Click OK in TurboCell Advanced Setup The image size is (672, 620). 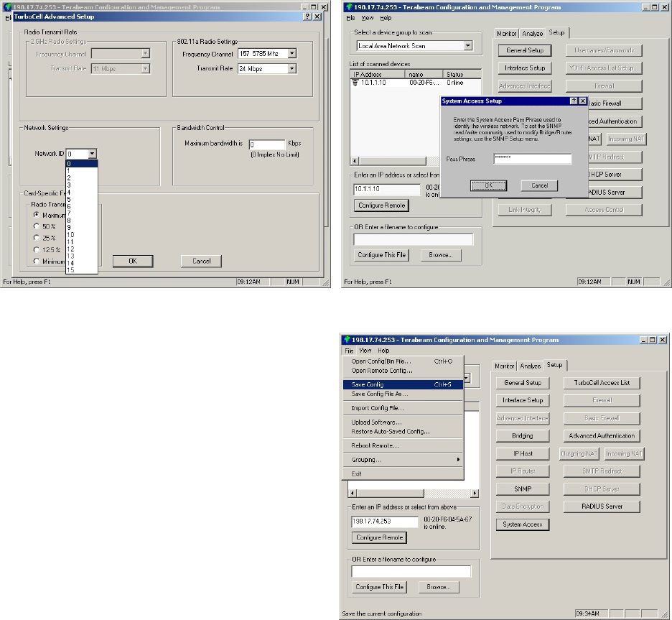pos(133,261)
